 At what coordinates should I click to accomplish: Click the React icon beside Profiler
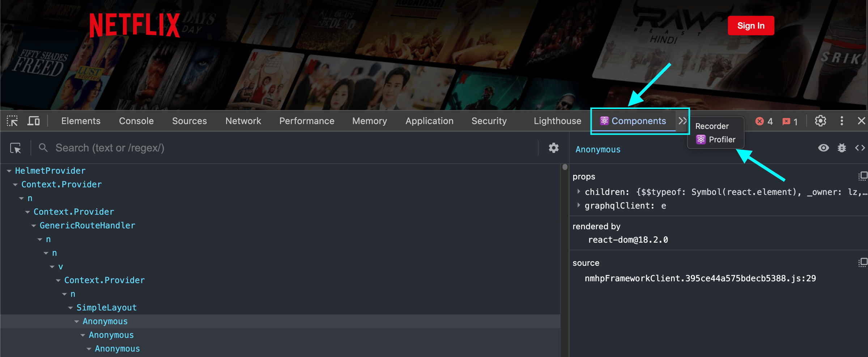[701, 139]
